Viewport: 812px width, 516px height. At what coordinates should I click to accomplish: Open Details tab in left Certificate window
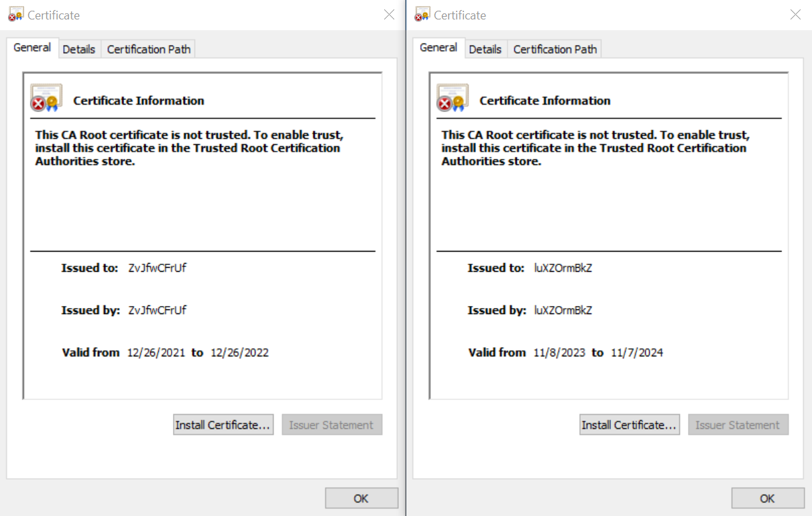point(79,49)
